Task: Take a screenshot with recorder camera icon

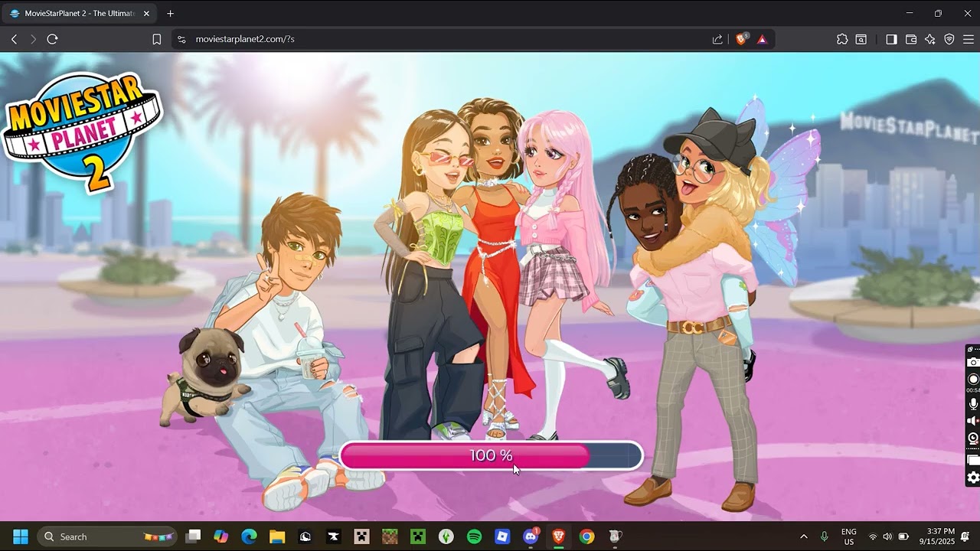Action: coord(973,362)
